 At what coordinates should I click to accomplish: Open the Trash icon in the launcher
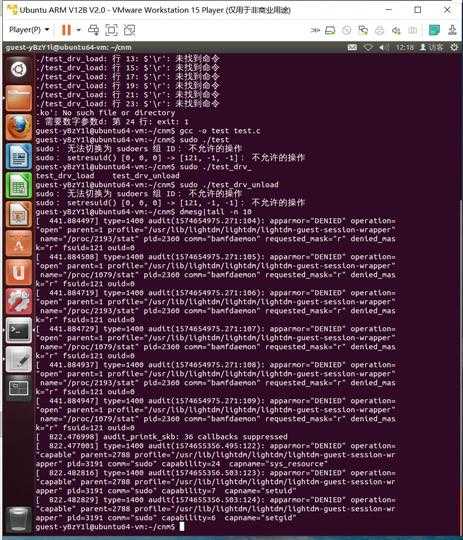[19, 519]
